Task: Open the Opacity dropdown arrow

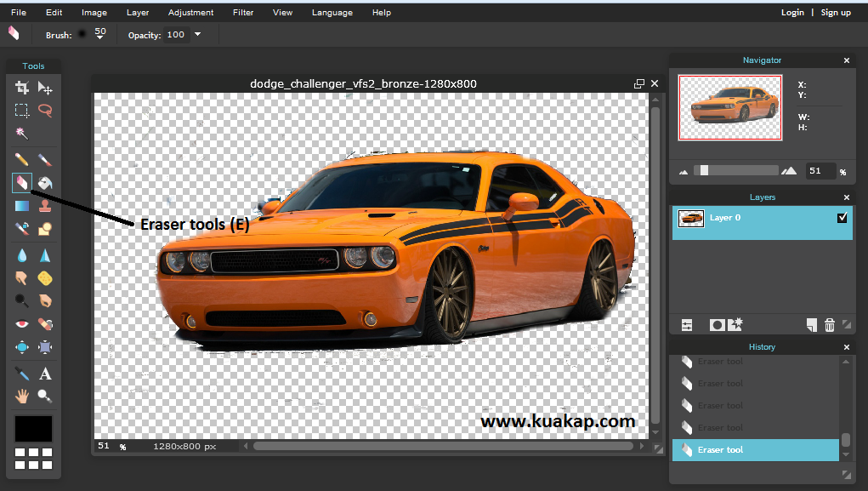Action: click(197, 34)
